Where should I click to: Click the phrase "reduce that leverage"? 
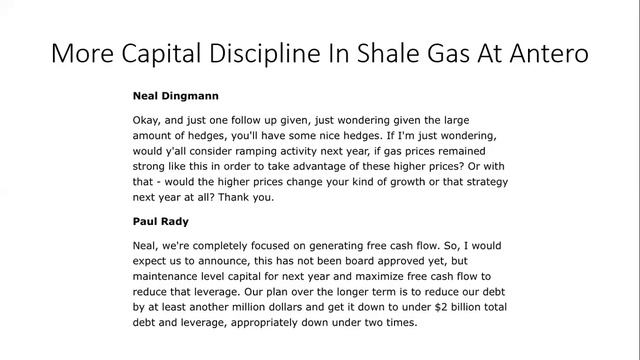(186, 292)
